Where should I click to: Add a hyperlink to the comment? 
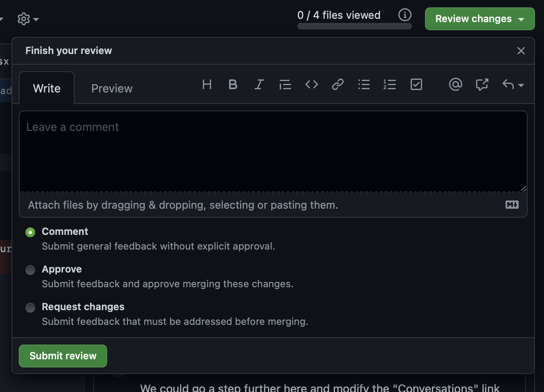coord(337,85)
